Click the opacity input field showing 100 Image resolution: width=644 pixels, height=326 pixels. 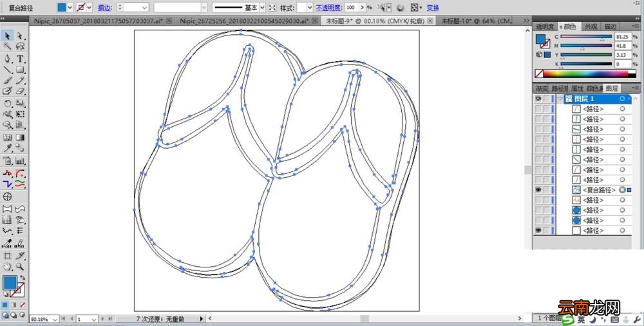tap(351, 7)
